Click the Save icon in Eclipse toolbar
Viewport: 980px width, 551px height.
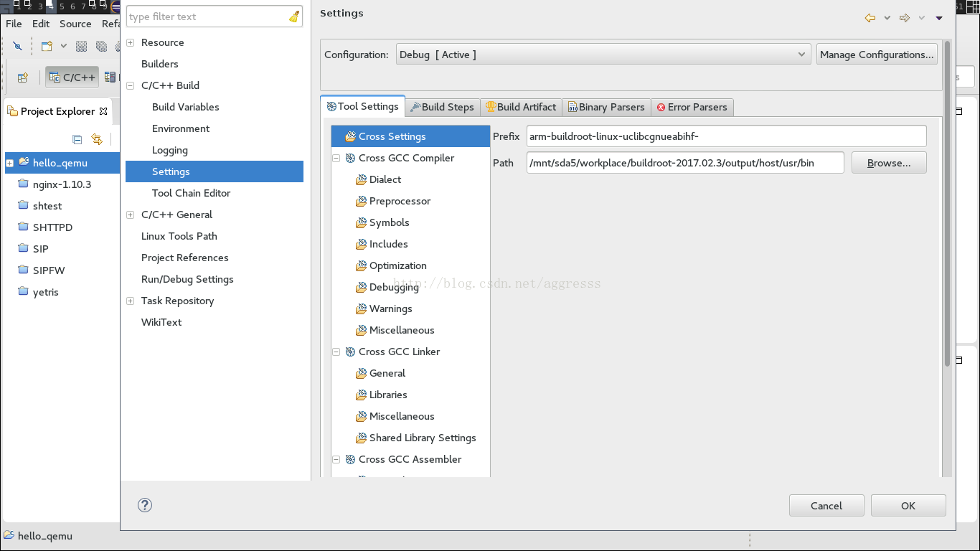click(81, 46)
